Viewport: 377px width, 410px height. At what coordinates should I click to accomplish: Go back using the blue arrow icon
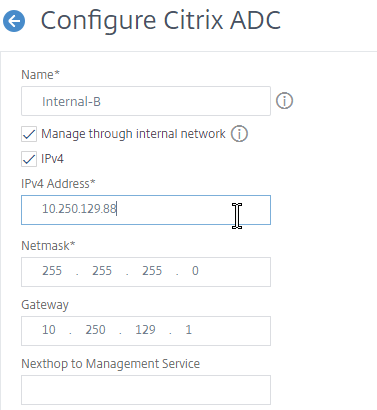(14, 21)
